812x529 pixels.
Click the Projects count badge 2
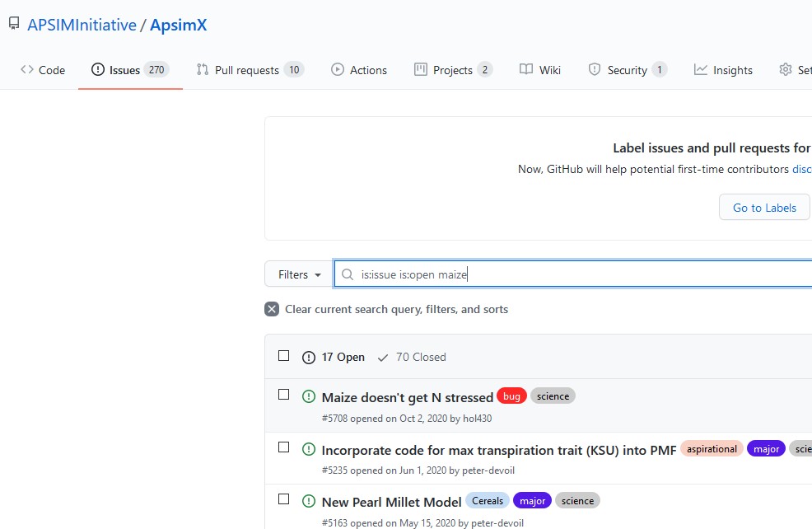coord(485,69)
